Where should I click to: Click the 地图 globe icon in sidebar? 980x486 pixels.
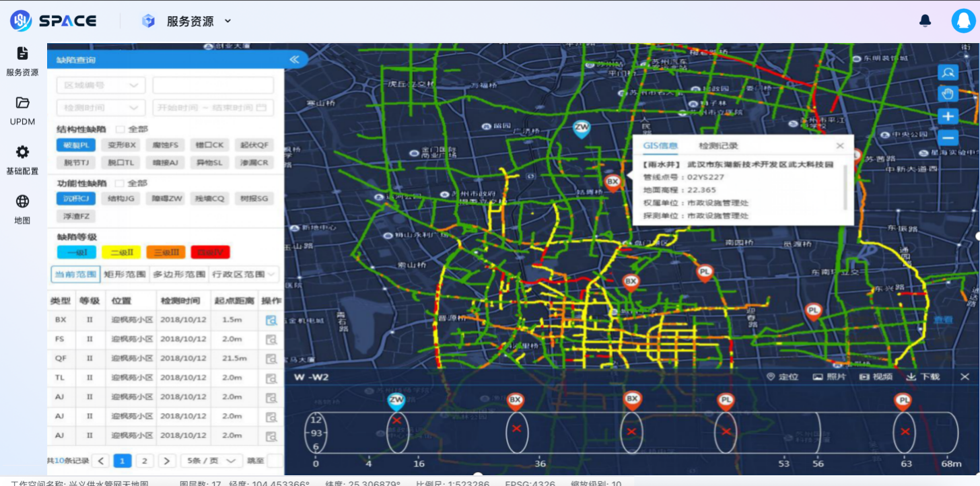(22, 201)
